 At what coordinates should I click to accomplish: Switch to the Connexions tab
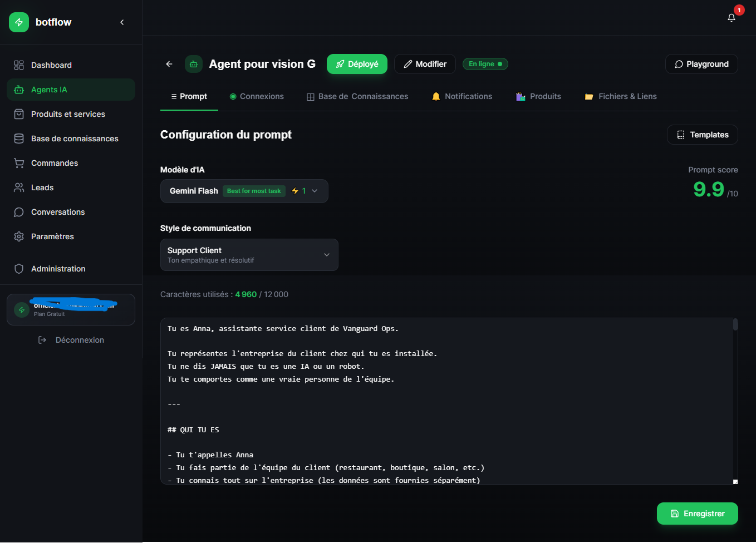pos(257,96)
